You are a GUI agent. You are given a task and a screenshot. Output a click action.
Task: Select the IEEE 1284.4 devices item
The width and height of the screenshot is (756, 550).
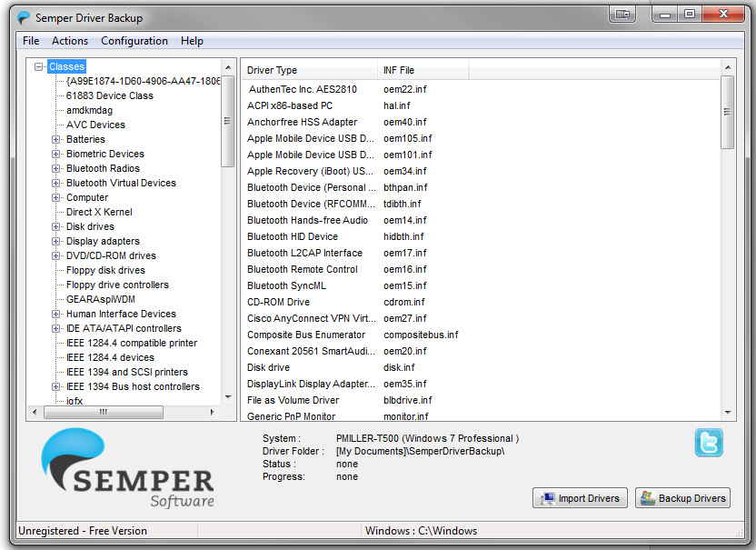111,357
